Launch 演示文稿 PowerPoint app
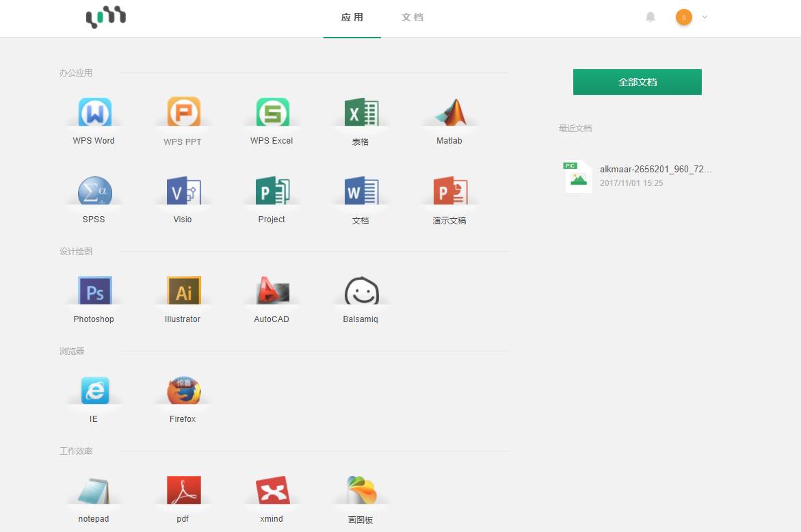The height and width of the screenshot is (532, 801). coord(451,190)
